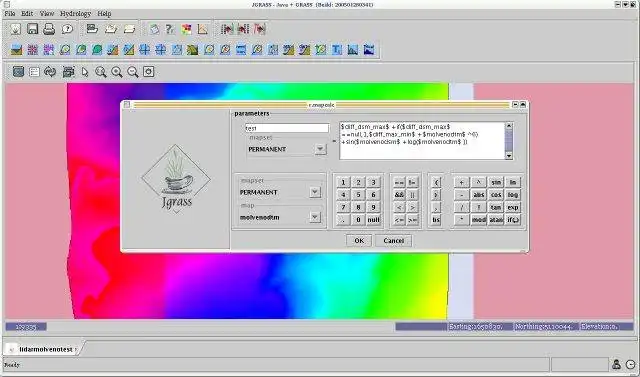Click the number 5 keypad button
The width and height of the screenshot is (640, 377).
coord(358,195)
